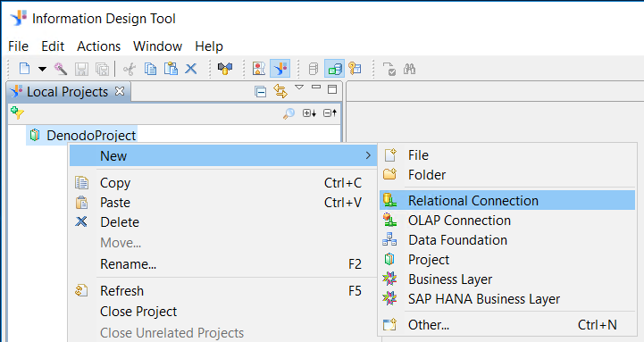This screenshot has width=644, height=342.
Task: Select File in the New submenu
Action: click(x=507, y=155)
